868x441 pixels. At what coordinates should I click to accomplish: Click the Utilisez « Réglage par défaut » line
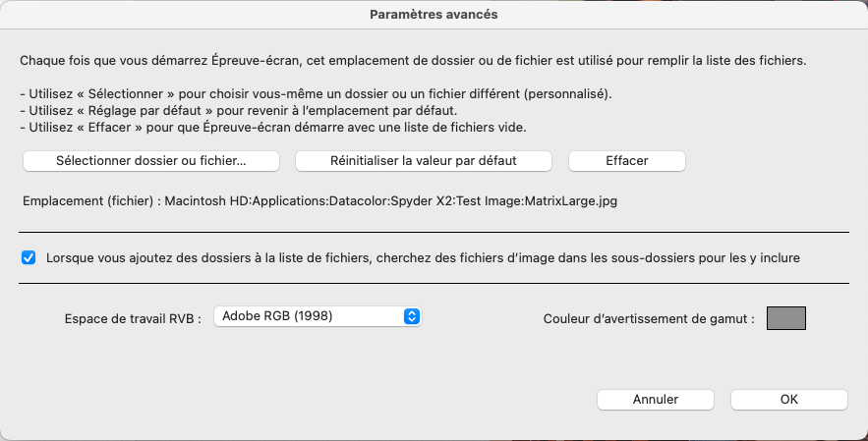[x=239, y=111]
